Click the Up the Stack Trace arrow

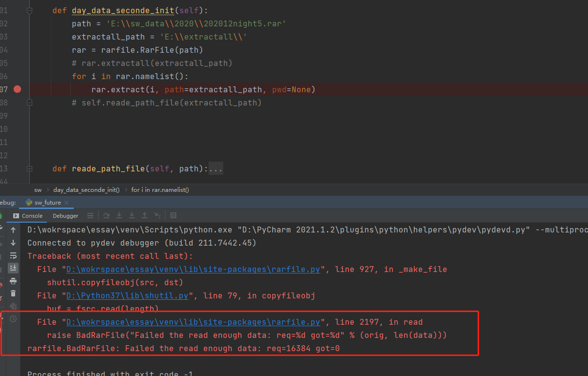(x=13, y=230)
